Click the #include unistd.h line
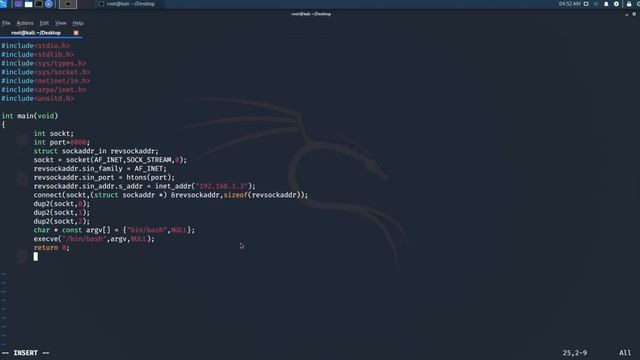Viewport: 640px width, 360px height. coord(38,98)
